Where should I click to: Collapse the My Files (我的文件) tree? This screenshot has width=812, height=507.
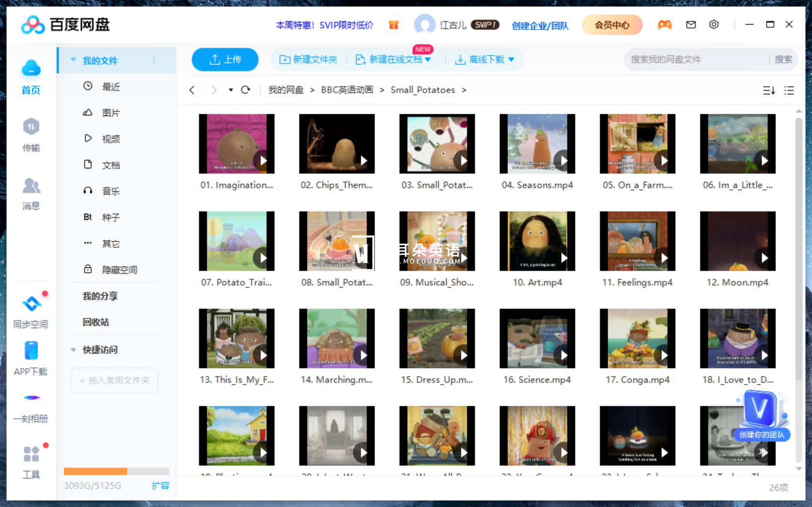(x=74, y=60)
